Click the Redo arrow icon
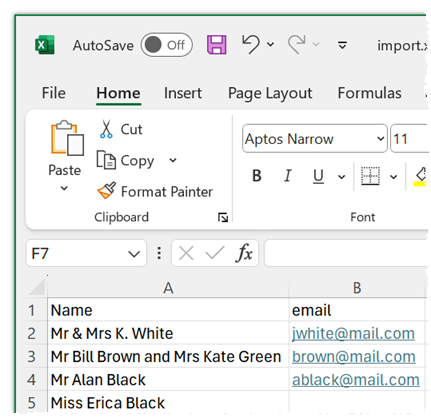431x418 pixels. (x=296, y=44)
